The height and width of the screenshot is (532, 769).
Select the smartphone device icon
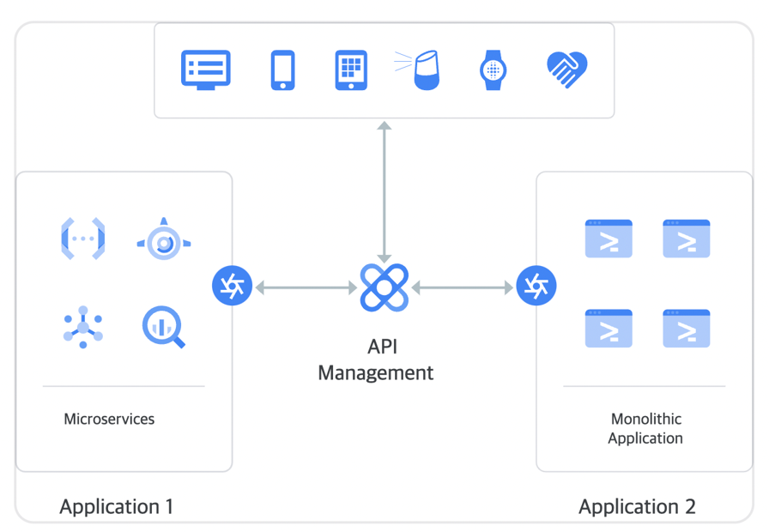pyautogui.click(x=282, y=70)
